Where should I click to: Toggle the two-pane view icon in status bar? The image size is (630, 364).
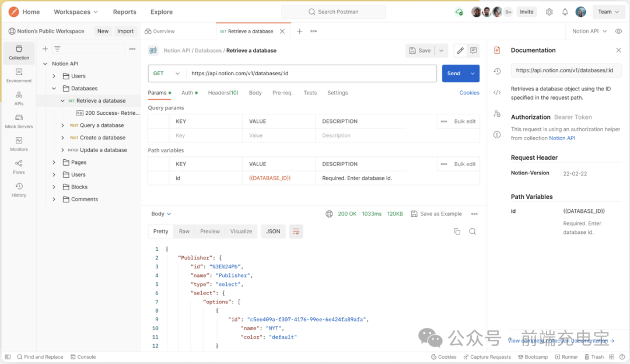pos(611,357)
